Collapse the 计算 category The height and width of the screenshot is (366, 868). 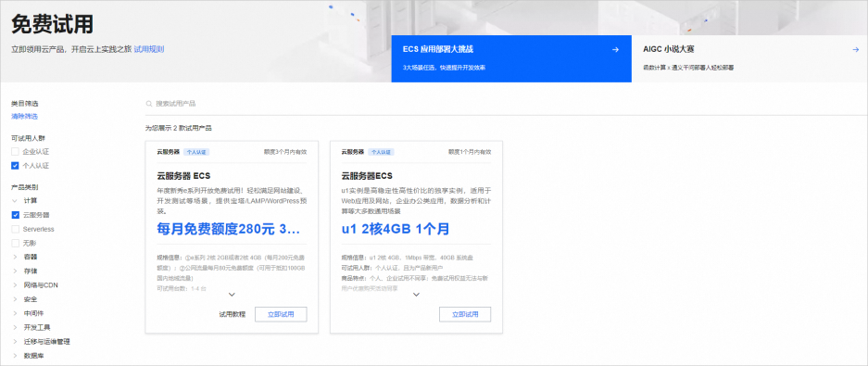[15, 200]
